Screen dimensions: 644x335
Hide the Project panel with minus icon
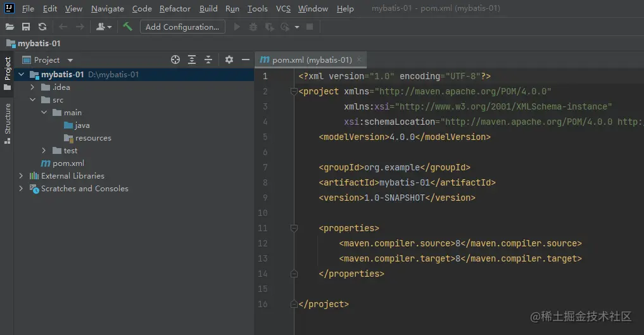click(246, 60)
